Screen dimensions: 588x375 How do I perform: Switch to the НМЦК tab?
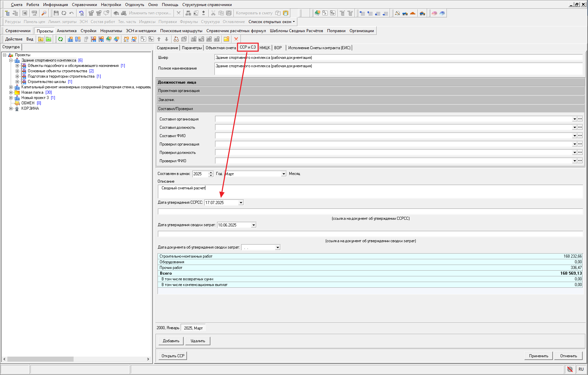(x=265, y=48)
